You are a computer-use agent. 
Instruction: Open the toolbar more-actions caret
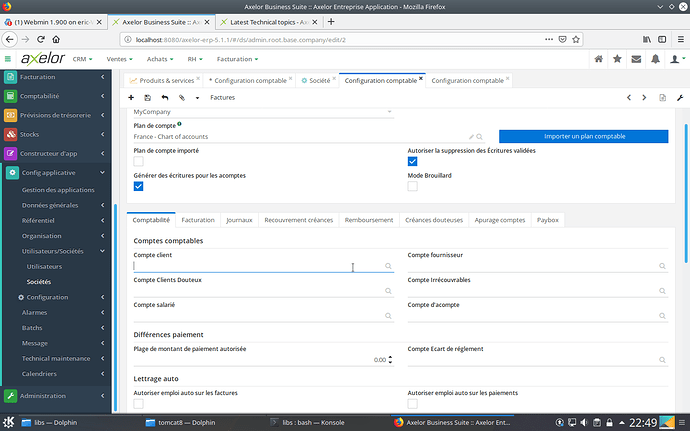pos(197,98)
